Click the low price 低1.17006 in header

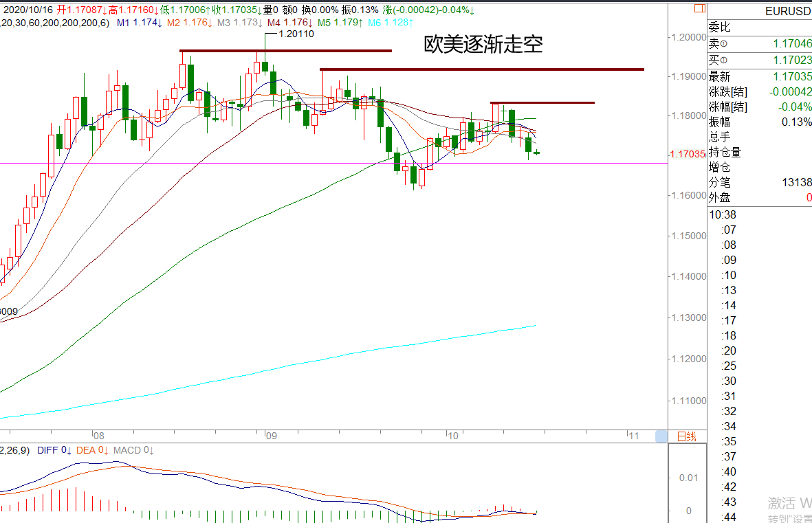(x=185, y=10)
